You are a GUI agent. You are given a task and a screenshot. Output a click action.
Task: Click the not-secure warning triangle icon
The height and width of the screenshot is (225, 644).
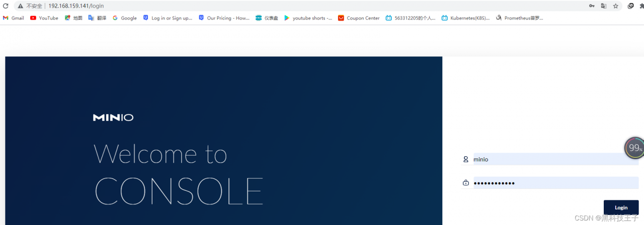pyautogui.click(x=21, y=6)
